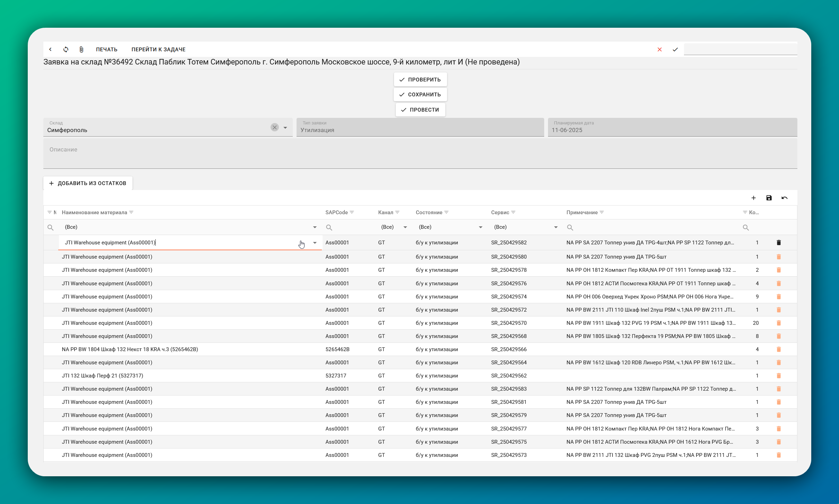Delete the row with SR_250429582
839x504 pixels.
click(779, 243)
